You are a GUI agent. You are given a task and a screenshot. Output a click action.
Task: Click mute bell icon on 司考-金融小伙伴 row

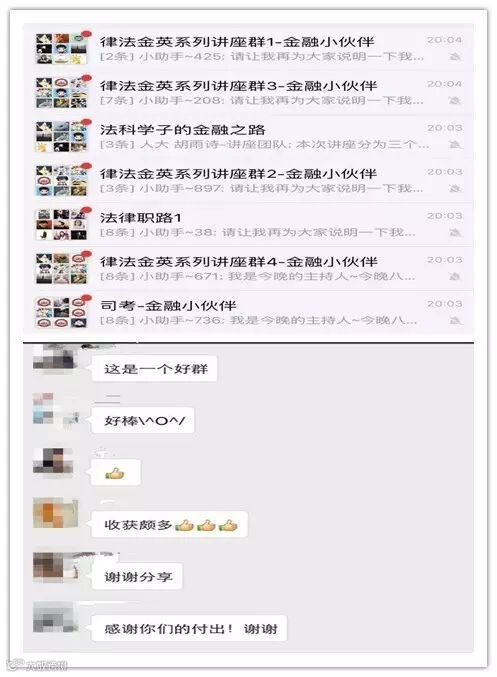point(454,321)
